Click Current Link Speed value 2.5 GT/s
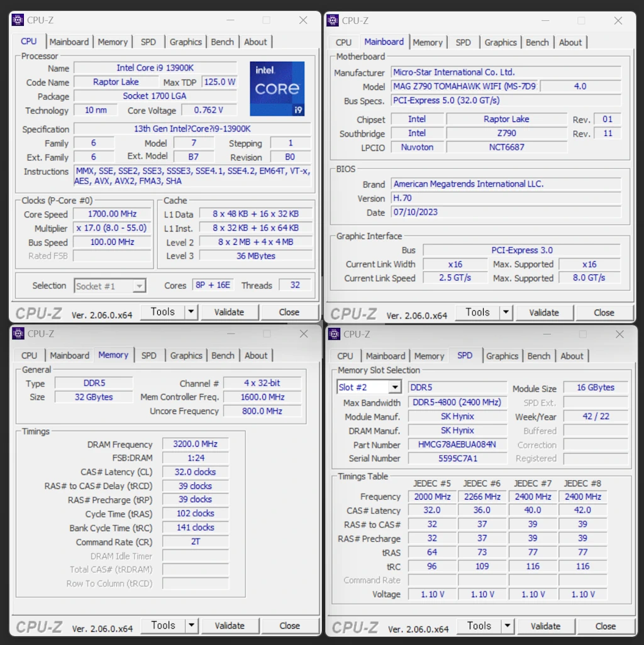Screen dimensions: 644x645 [455, 278]
